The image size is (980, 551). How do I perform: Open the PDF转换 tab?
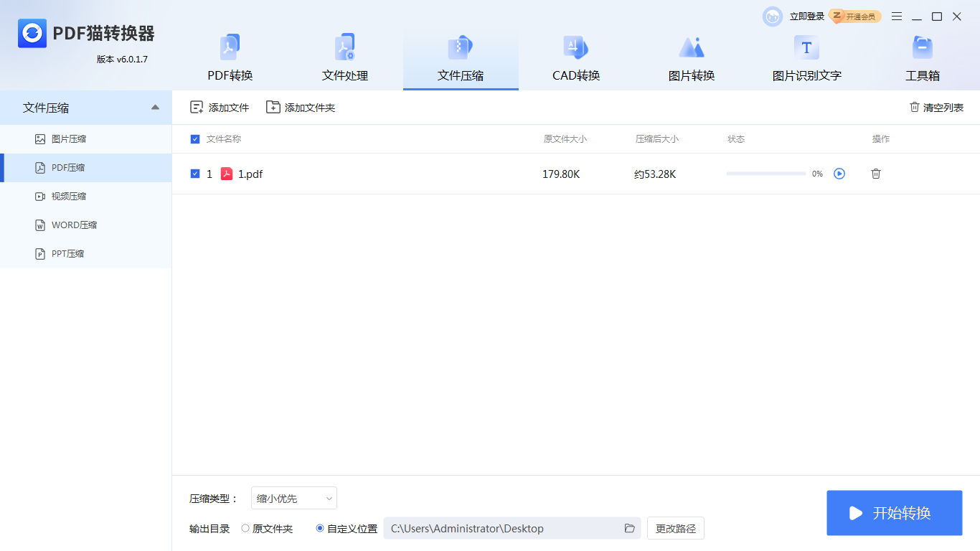coord(230,60)
